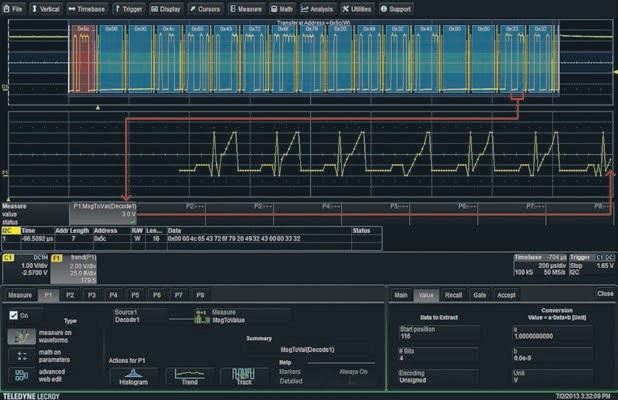Switch to the Recall tab
The width and height of the screenshot is (618, 400).
[x=453, y=295]
